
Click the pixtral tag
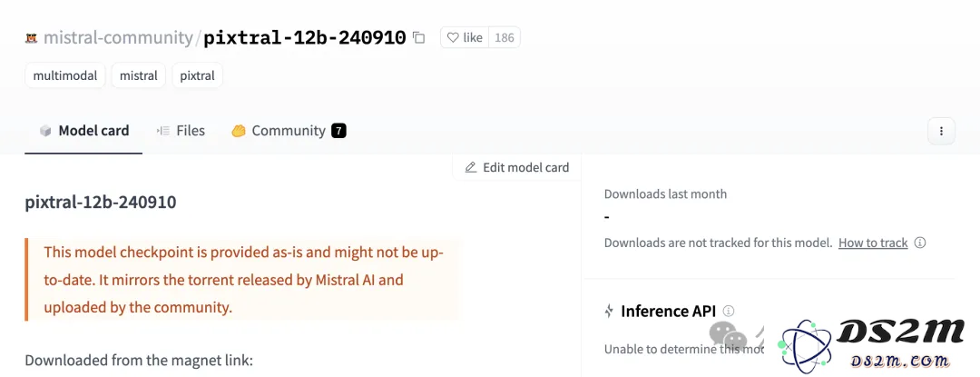[x=198, y=75]
